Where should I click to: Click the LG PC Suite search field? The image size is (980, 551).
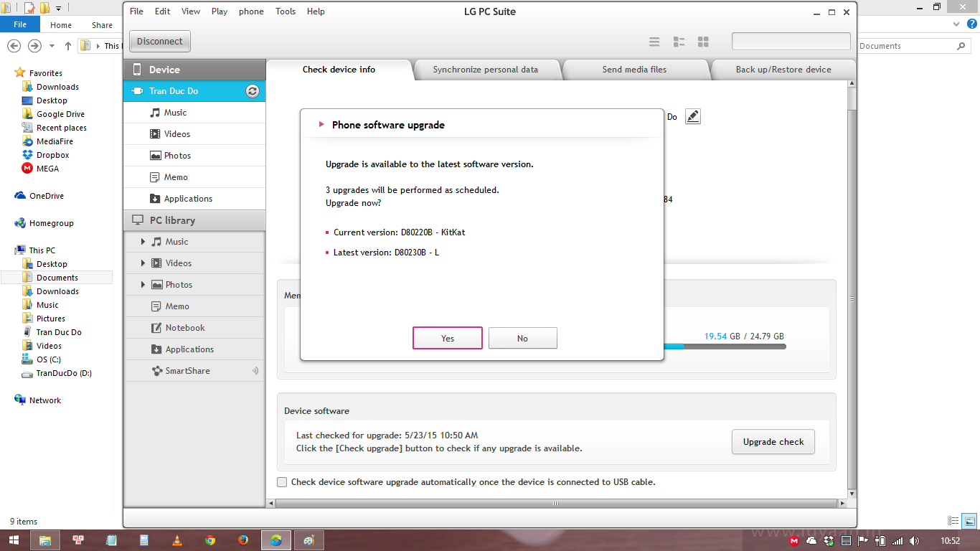click(x=791, y=42)
